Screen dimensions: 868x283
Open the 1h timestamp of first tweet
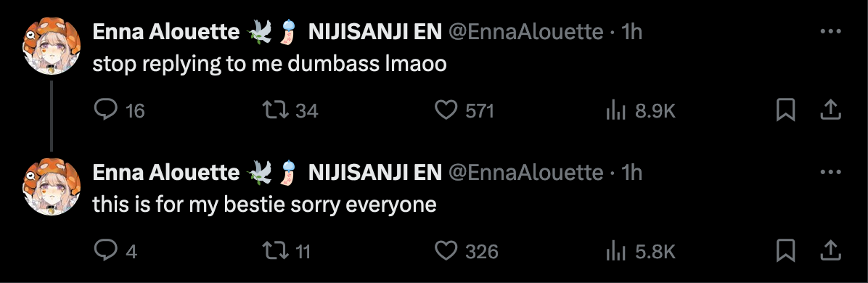point(631,32)
